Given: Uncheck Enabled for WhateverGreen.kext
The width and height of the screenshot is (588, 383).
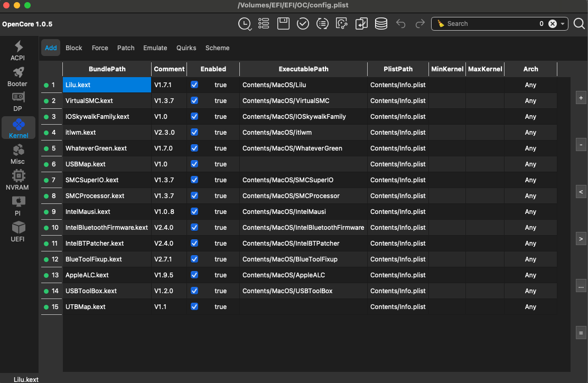Looking at the screenshot, I should point(194,148).
